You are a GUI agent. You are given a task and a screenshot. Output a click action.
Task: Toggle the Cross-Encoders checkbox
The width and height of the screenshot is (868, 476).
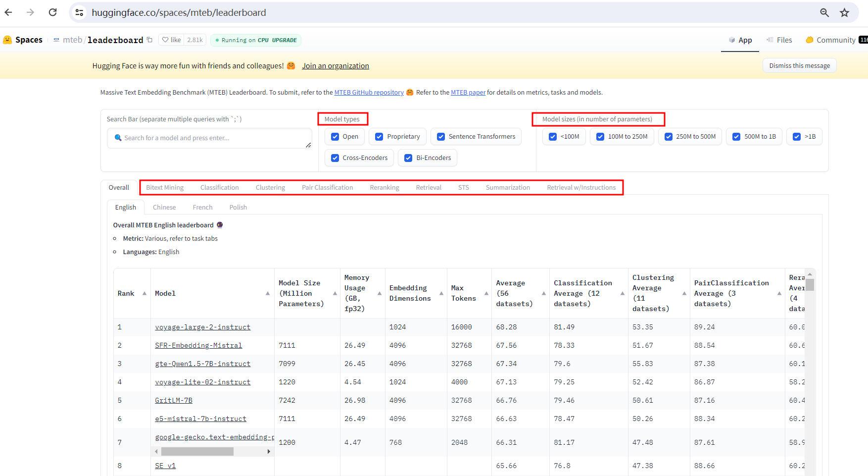[x=335, y=158]
